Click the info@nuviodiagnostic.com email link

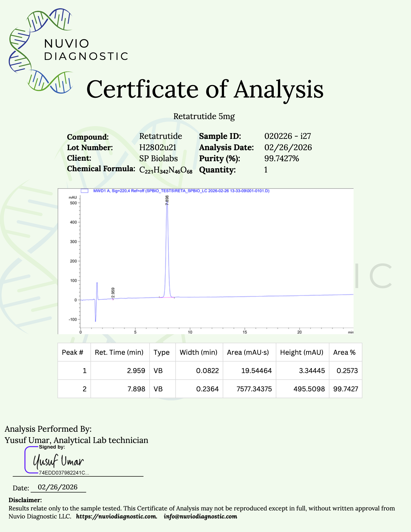click(x=200, y=516)
